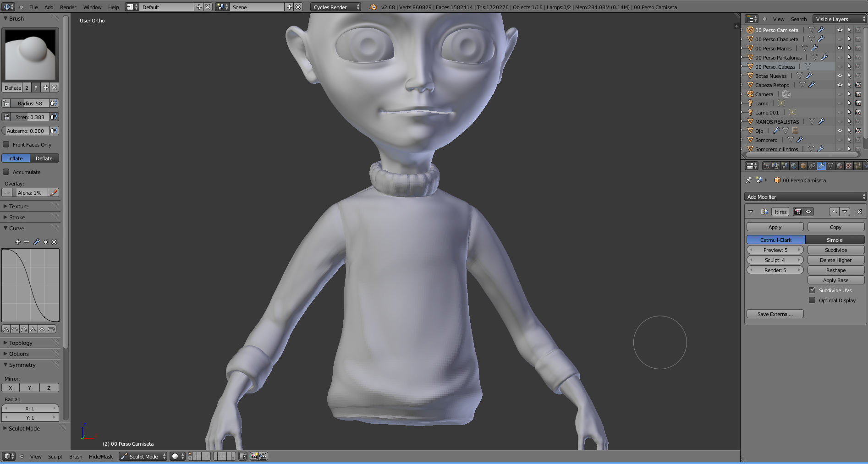Open the Render properties camera tab

[766, 166]
